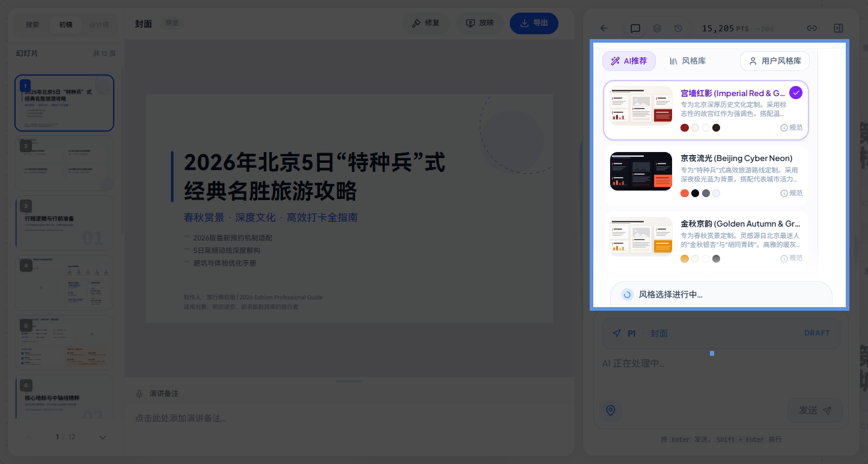The height and width of the screenshot is (464, 868).
Task: Collapse the side panel icon at top right
Action: (839, 28)
